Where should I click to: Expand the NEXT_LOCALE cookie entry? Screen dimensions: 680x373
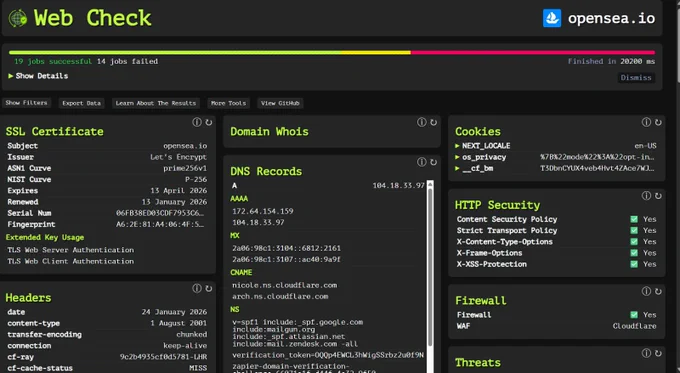[457, 146]
